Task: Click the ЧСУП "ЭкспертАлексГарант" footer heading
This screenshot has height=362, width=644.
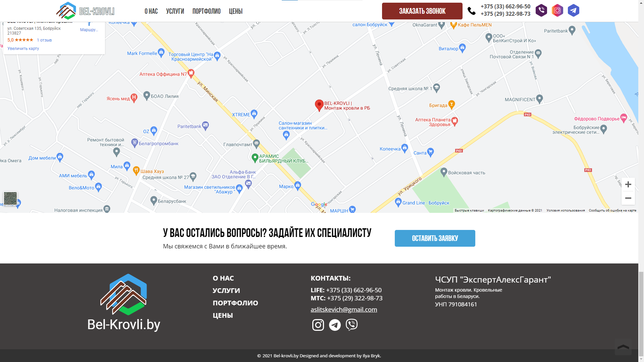Action: (x=493, y=280)
